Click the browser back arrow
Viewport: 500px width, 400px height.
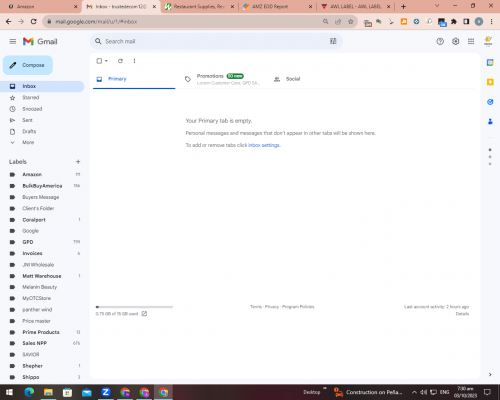[x=9, y=22]
